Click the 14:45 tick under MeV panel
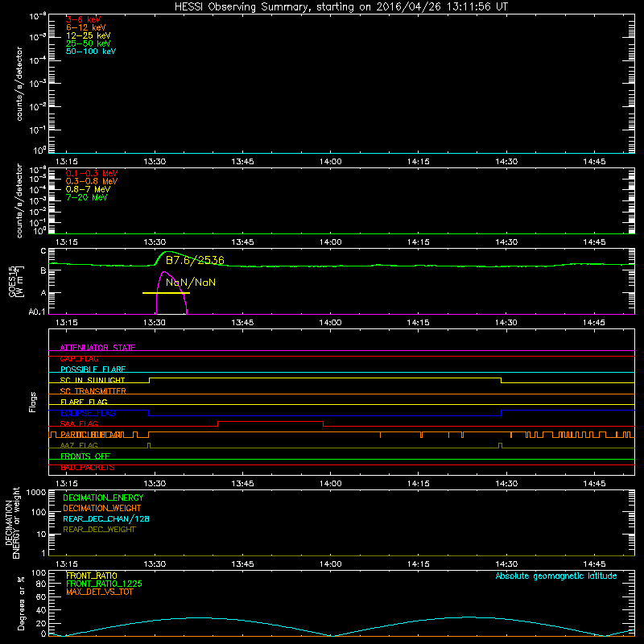This screenshot has width=644, height=644. click(594, 242)
